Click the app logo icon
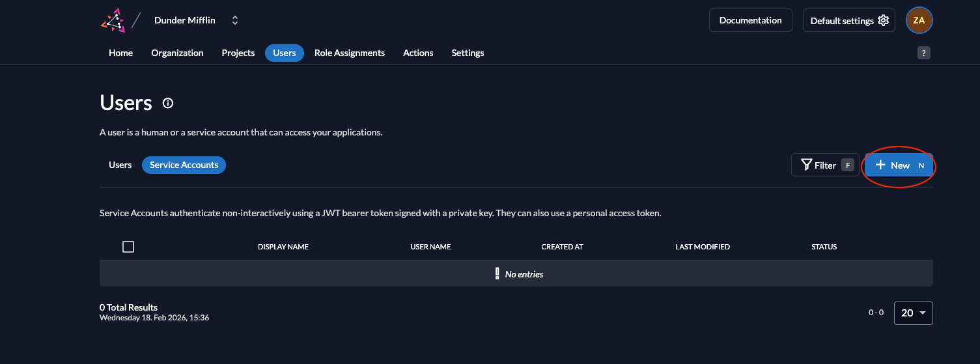The image size is (980, 364). (113, 20)
